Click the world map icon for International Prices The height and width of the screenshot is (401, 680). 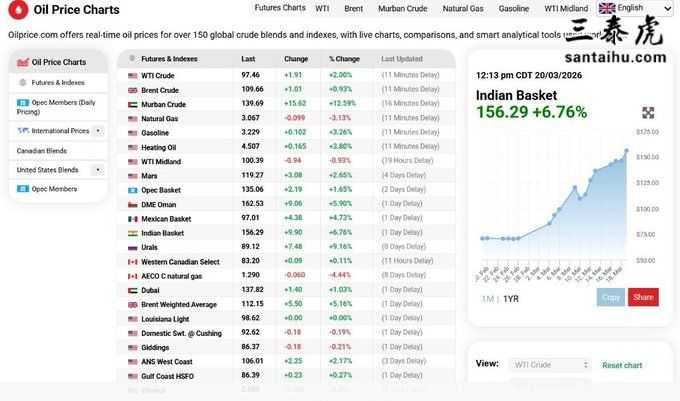[x=23, y=130]
